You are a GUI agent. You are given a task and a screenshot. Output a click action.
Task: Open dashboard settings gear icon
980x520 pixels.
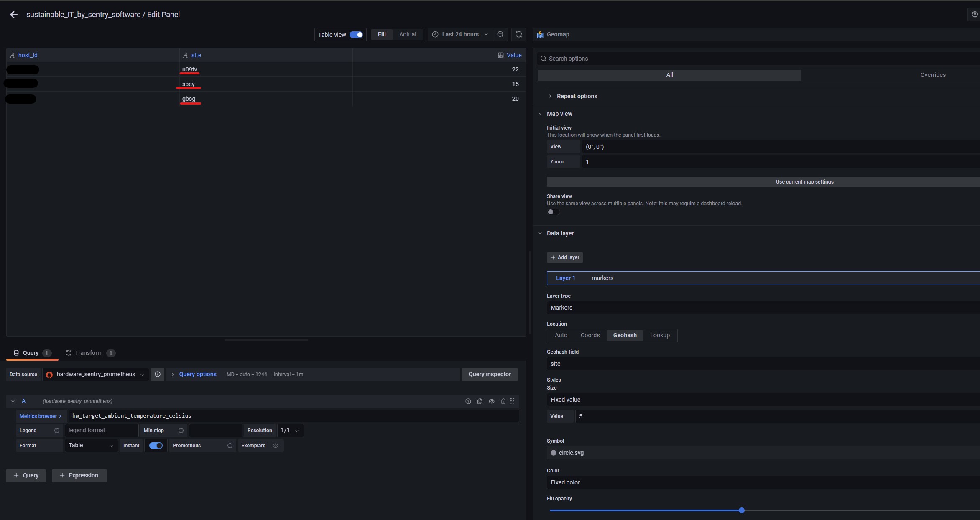click(975, 14)
